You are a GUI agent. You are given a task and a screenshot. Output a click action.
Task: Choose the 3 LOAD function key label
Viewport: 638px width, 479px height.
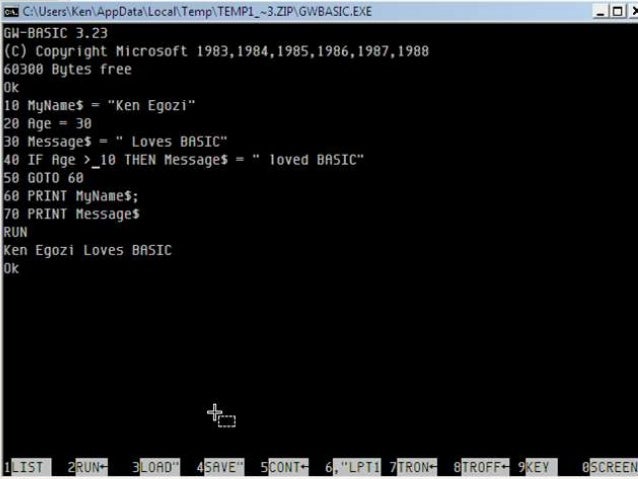156,467
